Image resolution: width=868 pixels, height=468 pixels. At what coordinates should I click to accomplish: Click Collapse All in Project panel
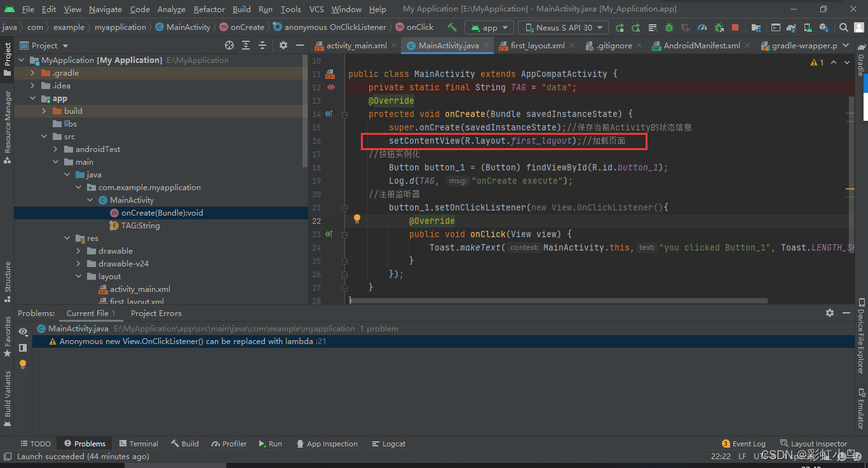click(x=262, y=45)
